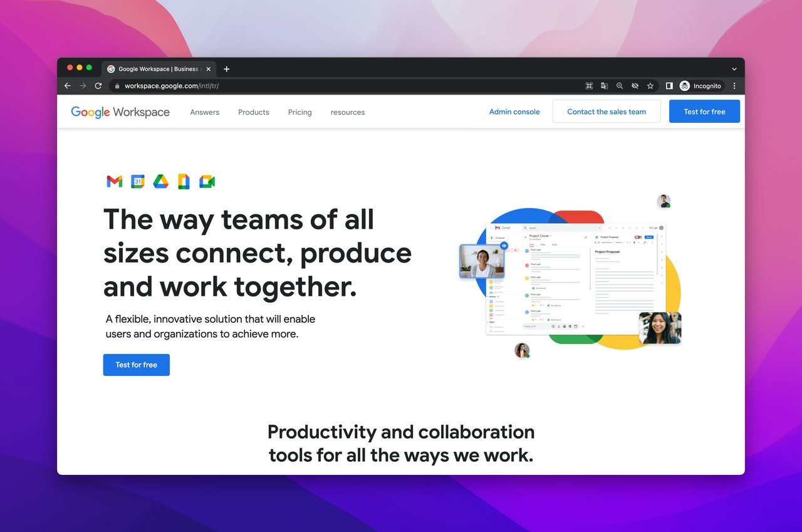Toggle the browser side panel icon
Image resolution: width=802 pixels, height=532 pixels.
(669, 86)
